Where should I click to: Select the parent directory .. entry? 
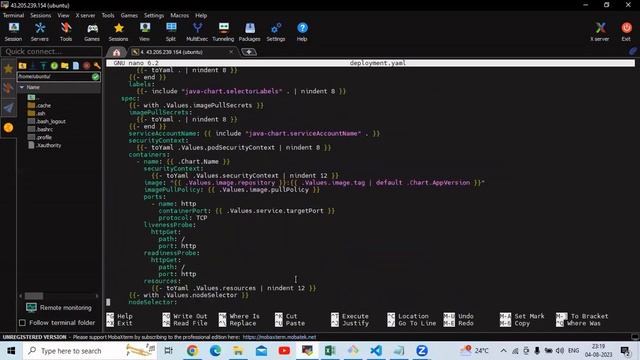tap(34, 97)
